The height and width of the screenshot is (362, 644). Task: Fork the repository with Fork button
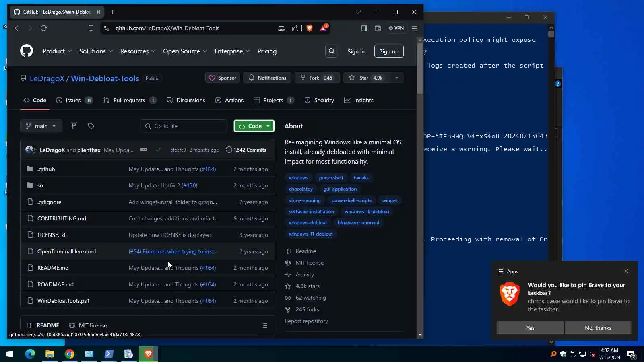pyautogui.click(x=317, y=78)
